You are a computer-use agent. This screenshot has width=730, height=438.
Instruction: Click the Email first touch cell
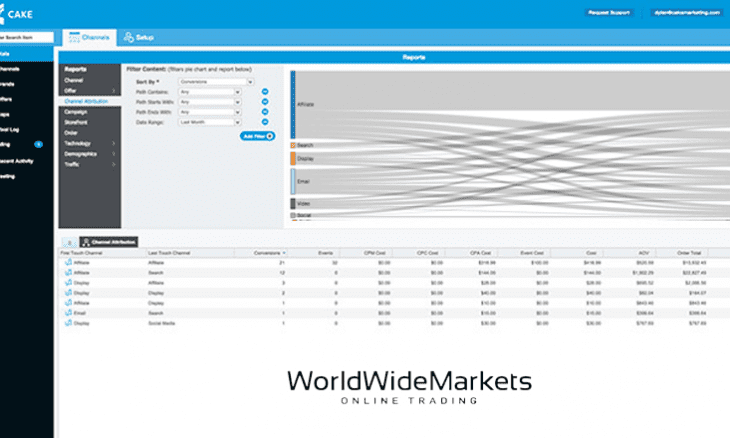coord(80,313)
